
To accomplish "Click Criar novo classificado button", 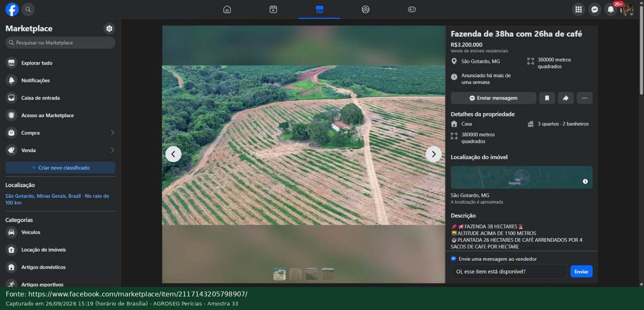I will [60, 168].
